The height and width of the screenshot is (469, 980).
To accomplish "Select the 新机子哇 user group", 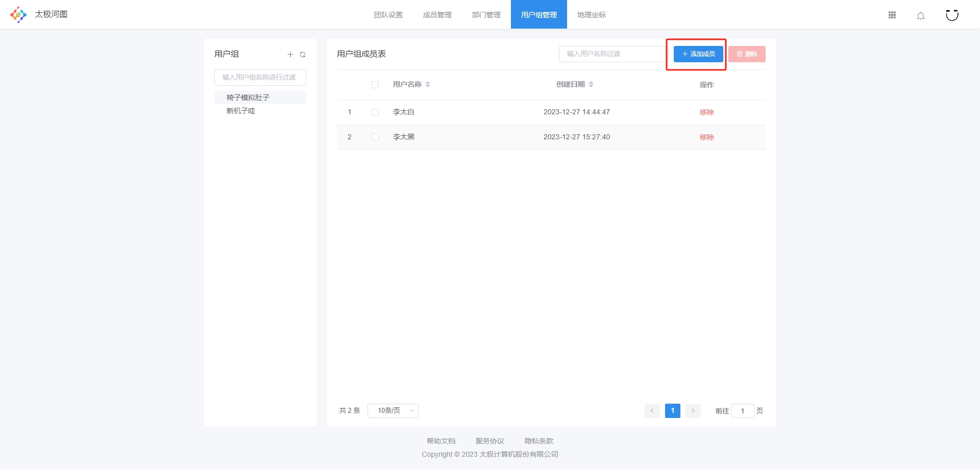I will [x=260, y=111].
